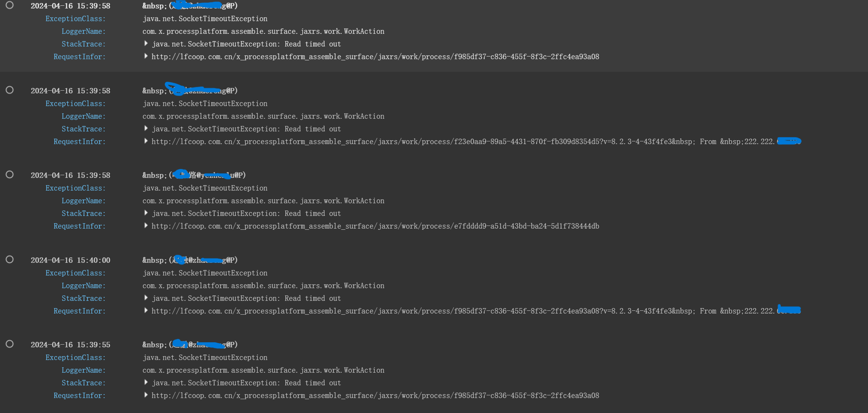Select radio of 15:39:58 entry requesting f985df37
The image size is (868, 413).
10,5
